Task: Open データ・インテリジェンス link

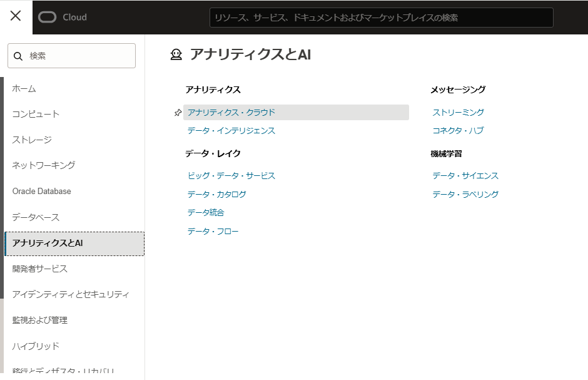Action: coord(231,131)
